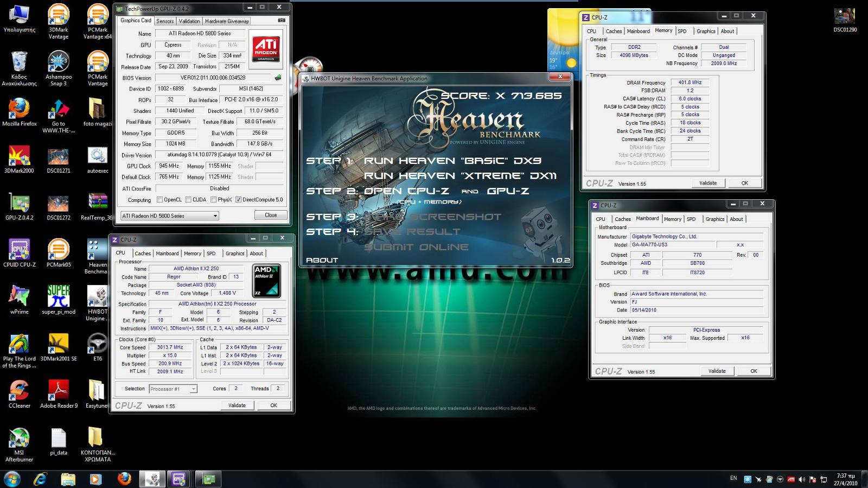Image resolution: width=868 pixels, height=488 pixels.
Task: Open the Hardware Giveaway tab in GPU-Z
Action: pyautogui.click(x=227, y=21)
